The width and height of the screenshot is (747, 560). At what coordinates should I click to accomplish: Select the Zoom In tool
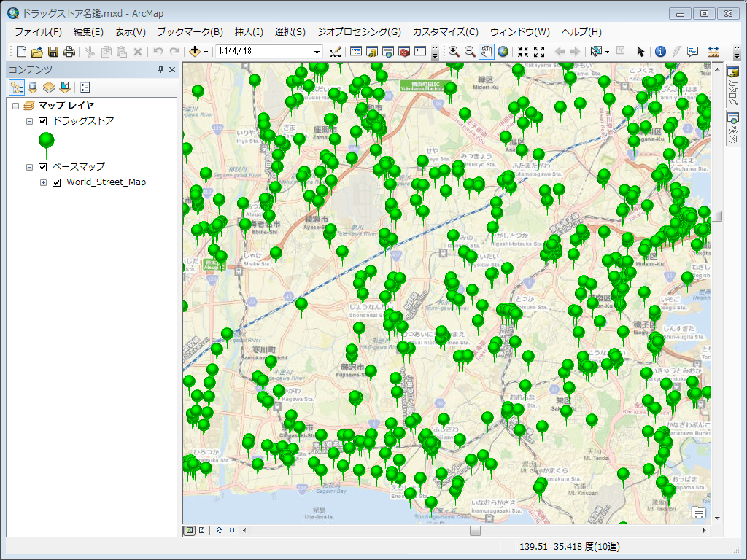tap(454, 52)
